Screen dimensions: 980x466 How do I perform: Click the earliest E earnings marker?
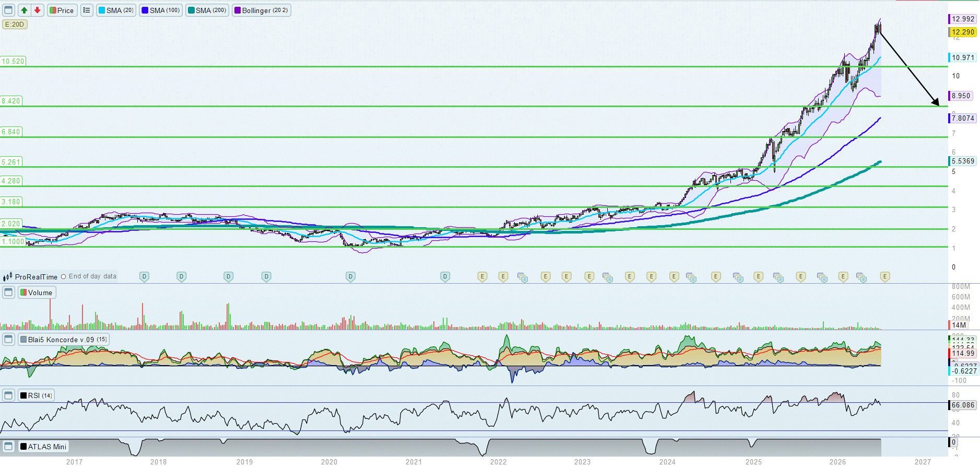tap(482, 276)
